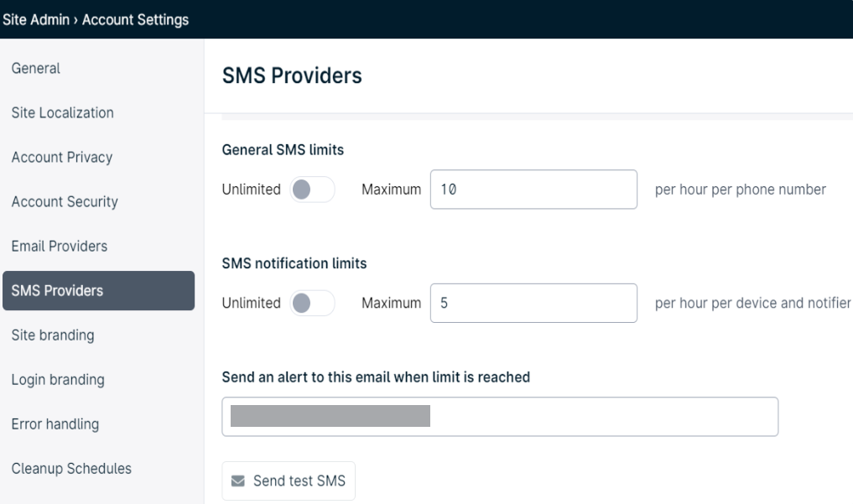Click the Maximum per phone number field
Viewport: 853px width, 504px height.
[x=533, y=190]
